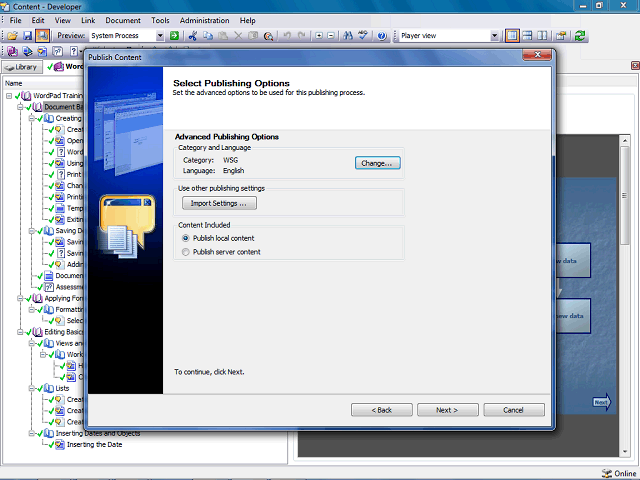Click the Open folder toolbar icon
Viewport: 640px width, 480px height.
(x=12, y=36)
